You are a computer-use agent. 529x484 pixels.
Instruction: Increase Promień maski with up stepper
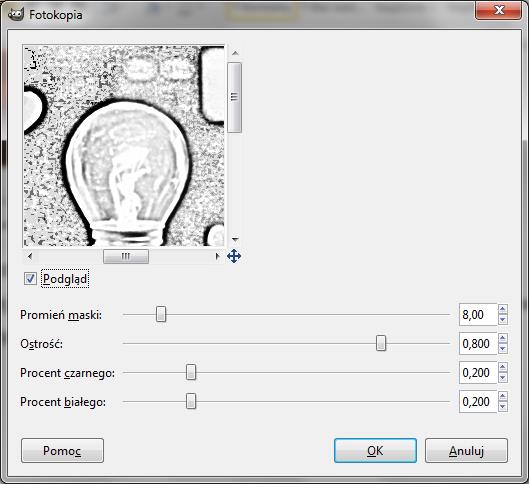pos(503,309)
